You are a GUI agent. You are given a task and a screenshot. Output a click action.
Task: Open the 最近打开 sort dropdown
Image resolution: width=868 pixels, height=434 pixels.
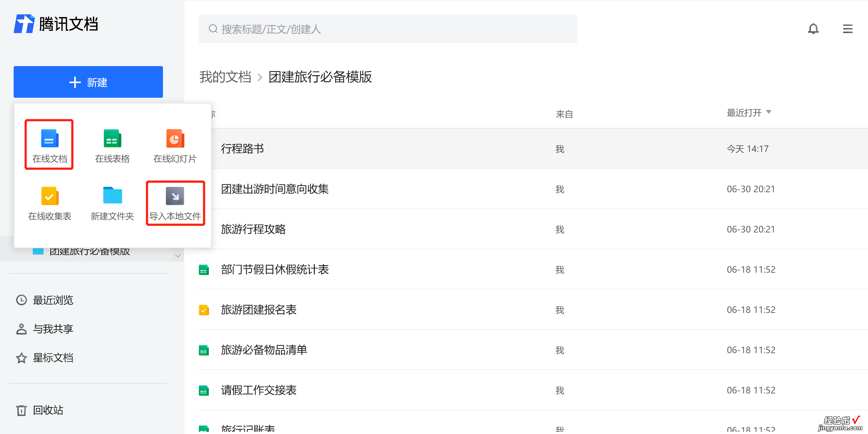(x=749, y=113)
